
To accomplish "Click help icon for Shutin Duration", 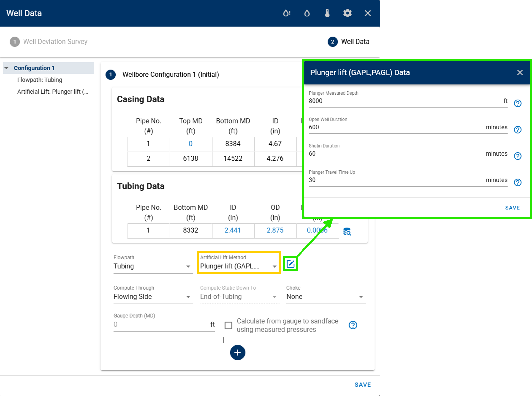I will tap(517, 156).
